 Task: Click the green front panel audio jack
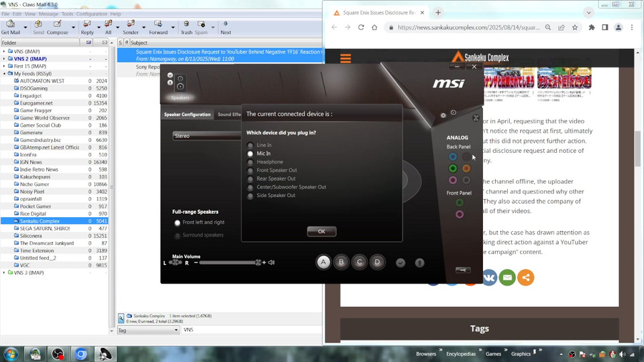coord(459,202)
